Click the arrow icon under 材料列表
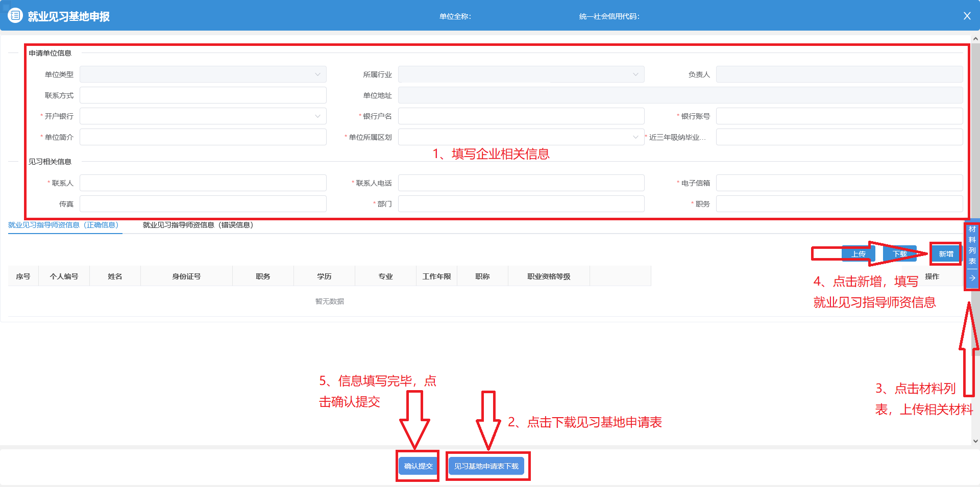This screenshot has width=980, height=487. point(972,278)
